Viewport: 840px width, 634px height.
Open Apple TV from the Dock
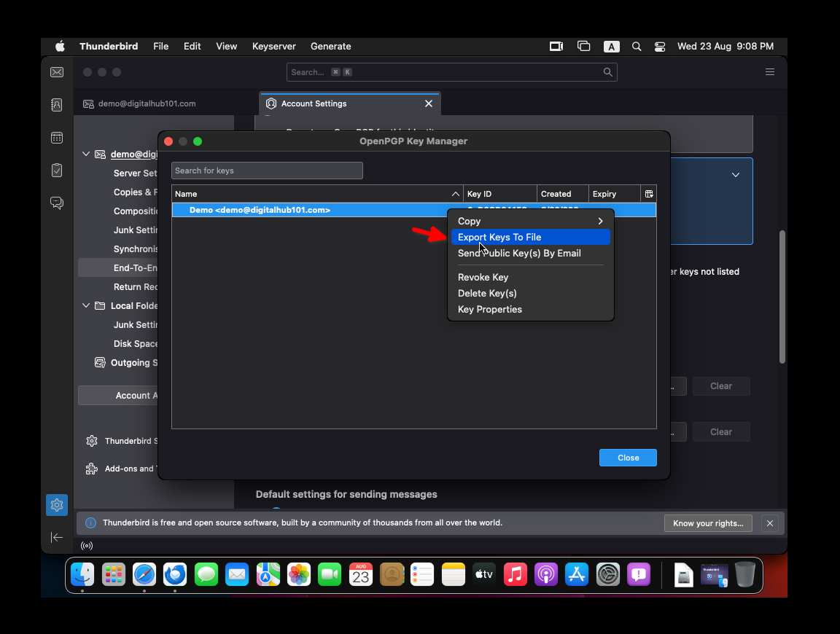(484, 574)
